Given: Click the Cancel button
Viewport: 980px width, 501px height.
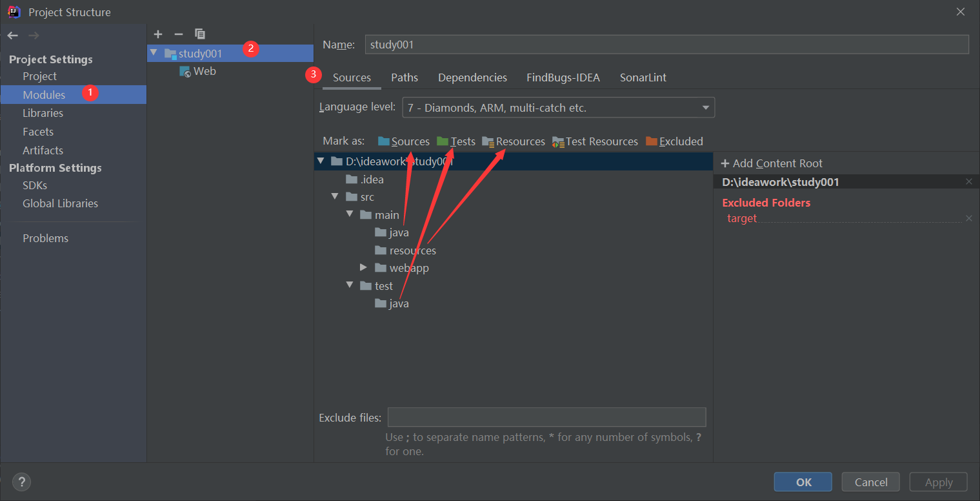Looking at the screenshot, I should [871, 482].
